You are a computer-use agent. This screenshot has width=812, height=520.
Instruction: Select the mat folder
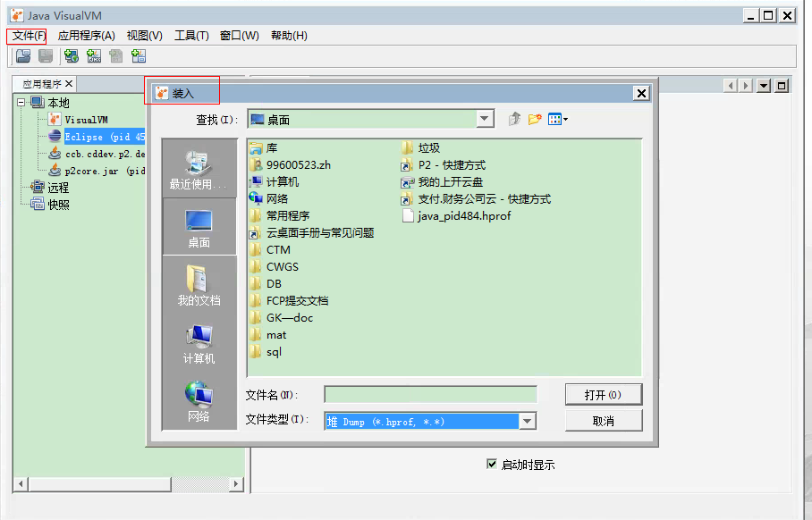tap(268, 335)
